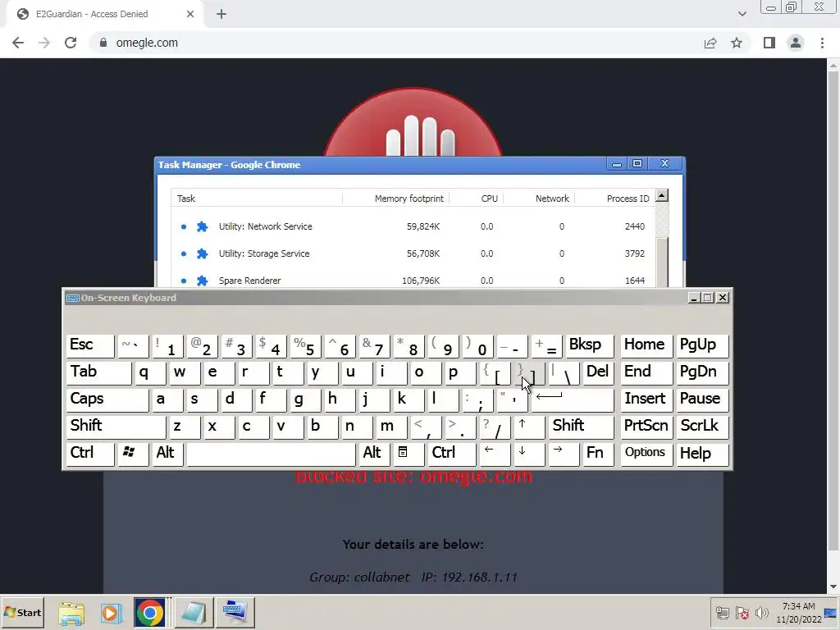Click the up arrow key
This screenshot has width=840, height=630.
tap(529, 427)
